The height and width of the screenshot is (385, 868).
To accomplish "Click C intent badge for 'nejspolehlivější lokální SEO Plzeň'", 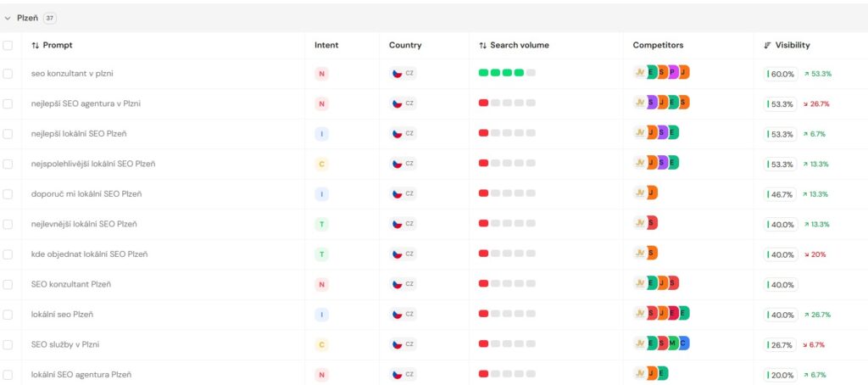I will click(321, 164).
